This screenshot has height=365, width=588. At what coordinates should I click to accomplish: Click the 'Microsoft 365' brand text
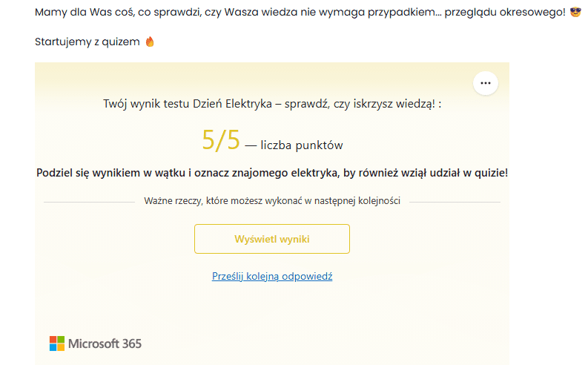[x=105, y=343]
